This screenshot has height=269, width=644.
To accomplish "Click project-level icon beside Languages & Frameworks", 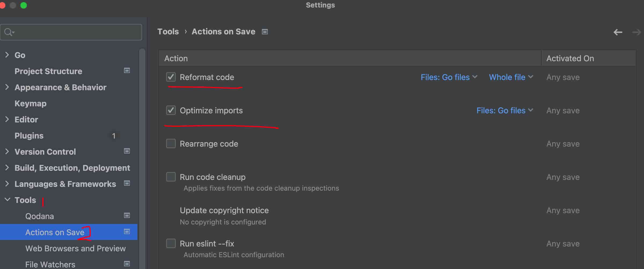I will pos(127,183).
